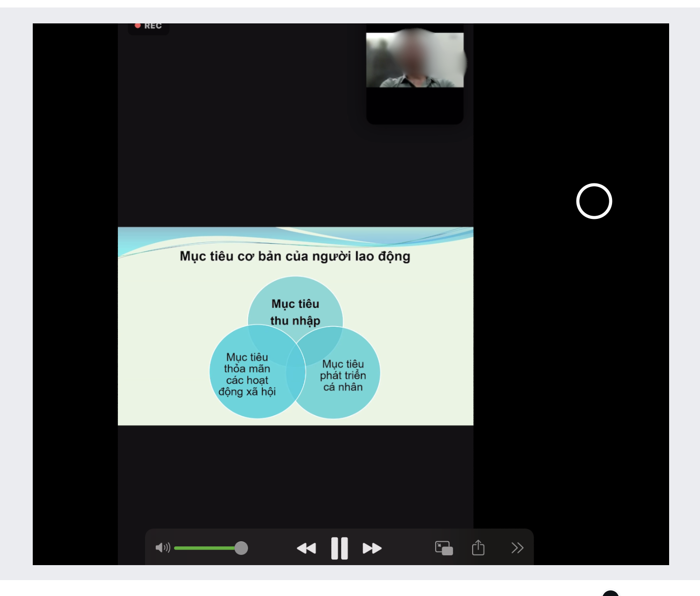Enable picture-in-picture mode
The image size is (700, 596).
[444, 548]
